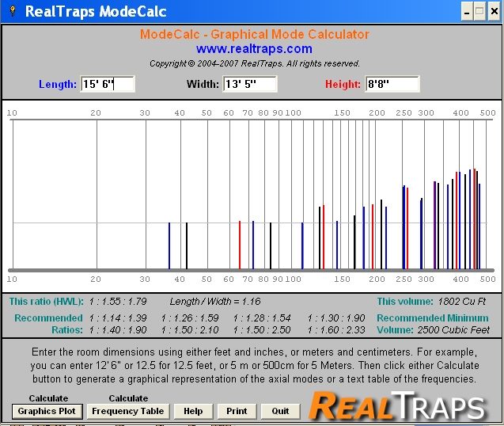Click the 'This ratio (HWL):' label

click(46, 302)
